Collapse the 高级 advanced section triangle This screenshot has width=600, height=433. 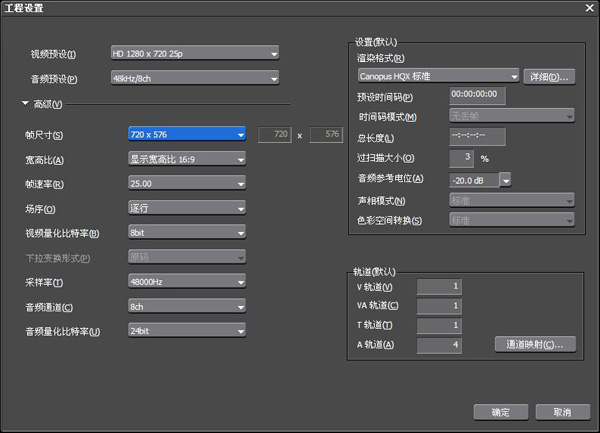coord(26,103)
